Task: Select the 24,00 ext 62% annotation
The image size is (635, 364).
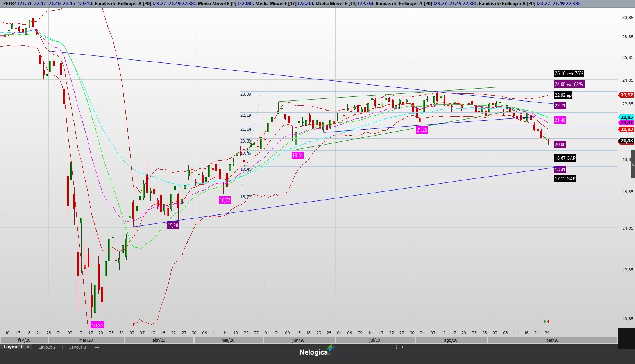Action: [569, 84]
